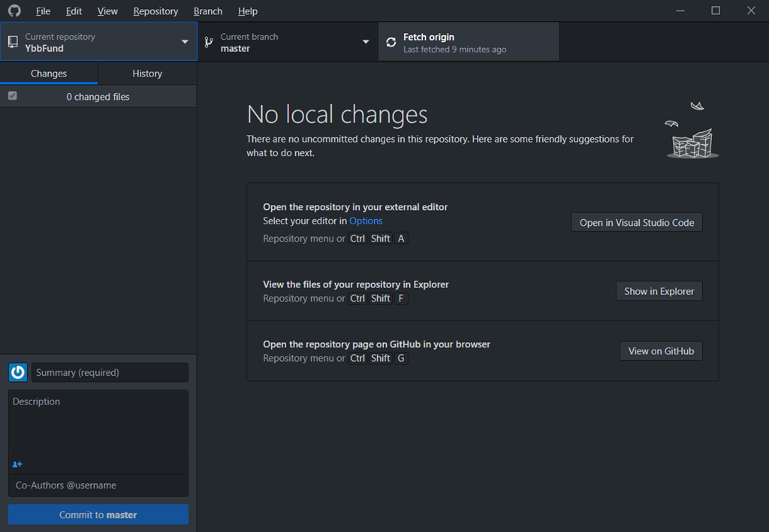
Task: Click the repository icon beside YbbFund
Action: pyautogui.click(x=13, y=42)
